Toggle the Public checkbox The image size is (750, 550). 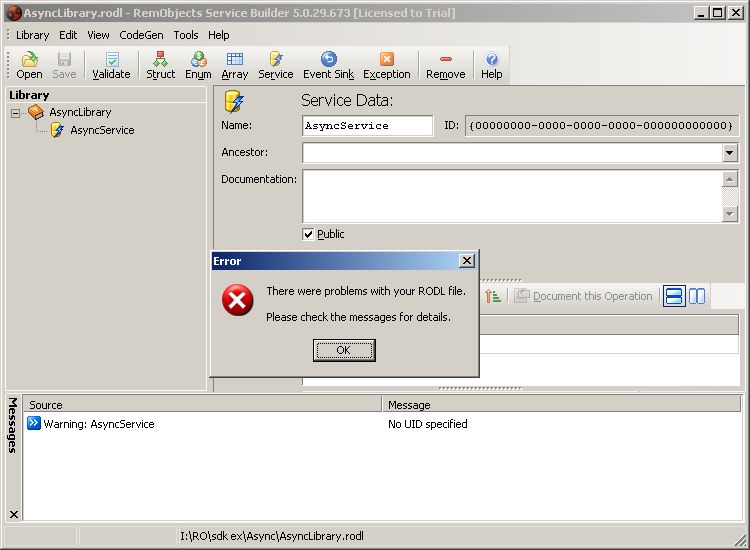pos(308,234)
